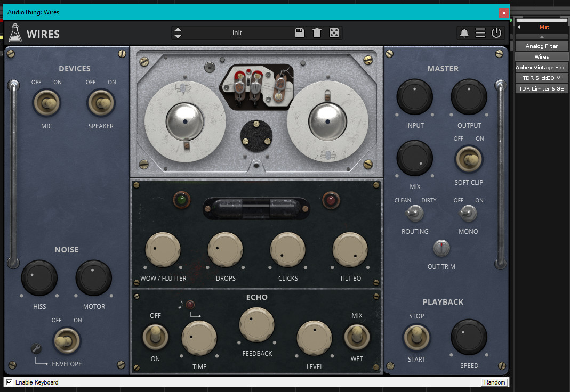The width and height of the screenshot is (570, 392).
Task: Select TDR SlickEQ M in effects list
Action: click(x=542, y=78)
